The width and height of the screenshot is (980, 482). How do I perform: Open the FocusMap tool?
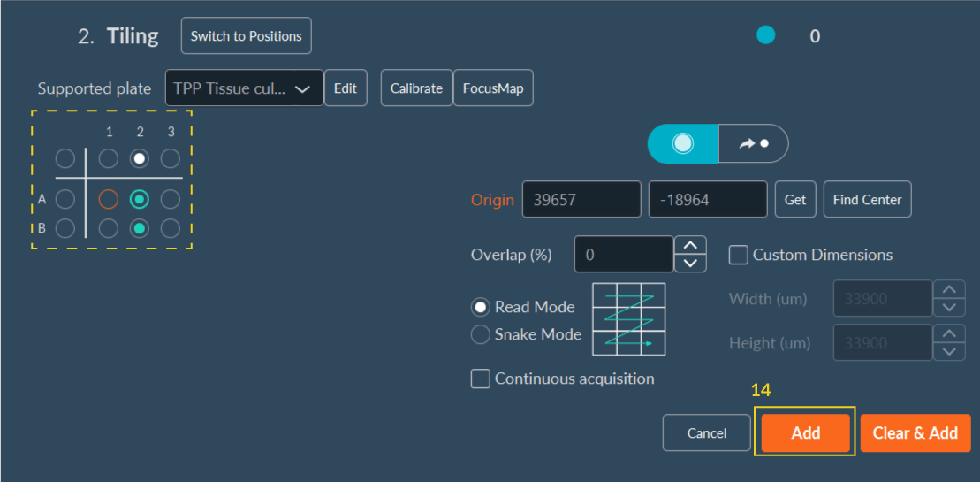point(493,88)
